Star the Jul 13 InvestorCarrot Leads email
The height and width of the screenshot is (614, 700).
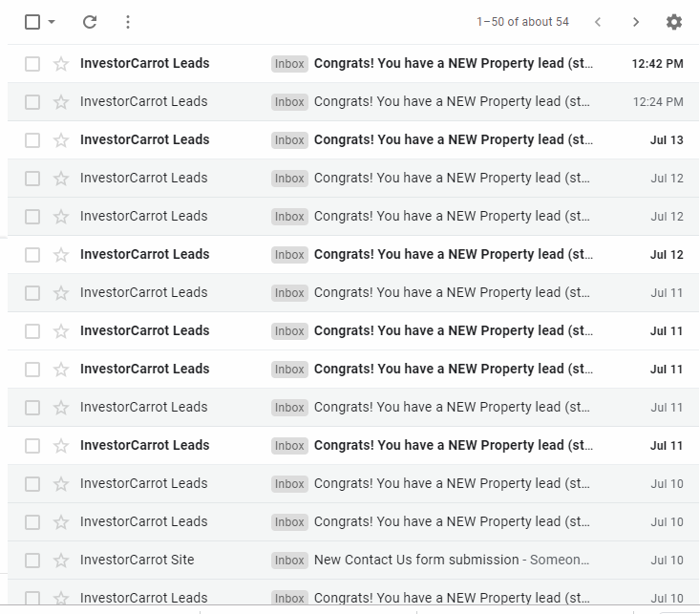click(61, 140)
